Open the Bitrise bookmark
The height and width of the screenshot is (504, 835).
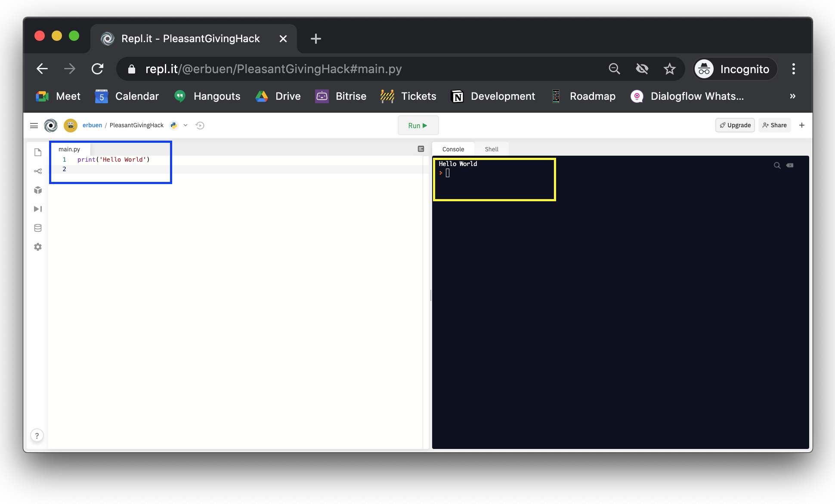click(x=340, y=96)
